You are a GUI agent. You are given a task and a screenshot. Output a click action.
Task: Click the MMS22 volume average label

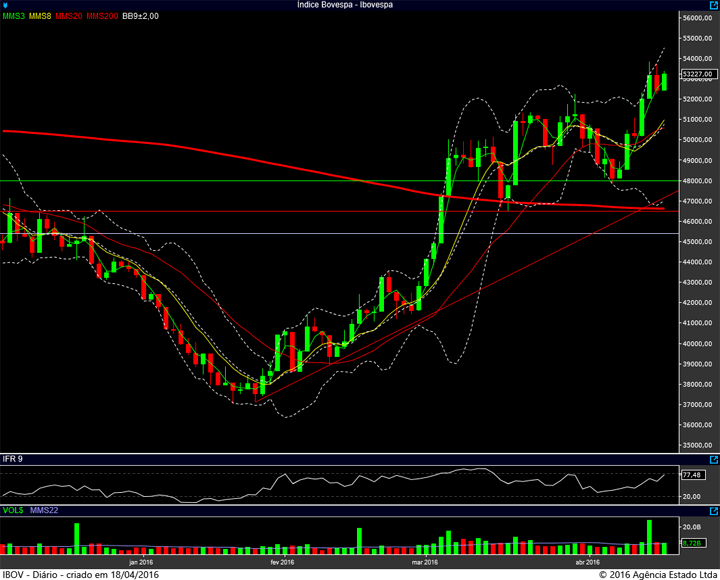pyautogui.click(x=44, y=510)
